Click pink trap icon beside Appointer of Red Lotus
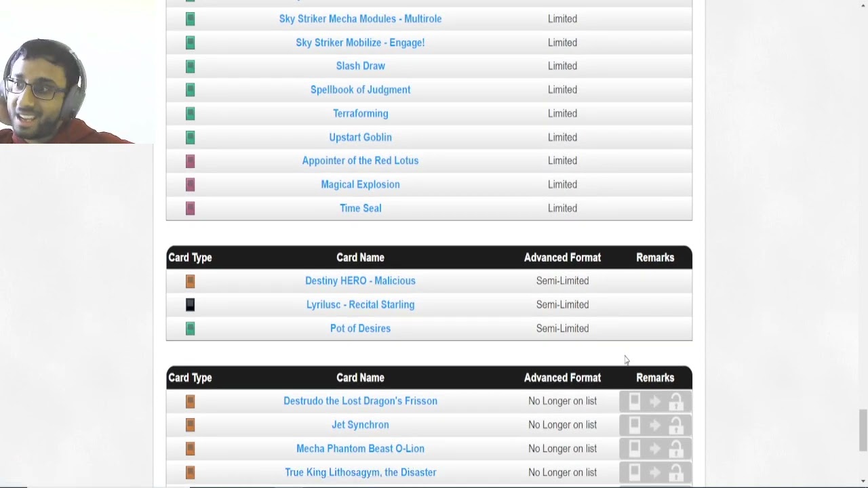This screenshot has width=868, height=488. [190, 161]
